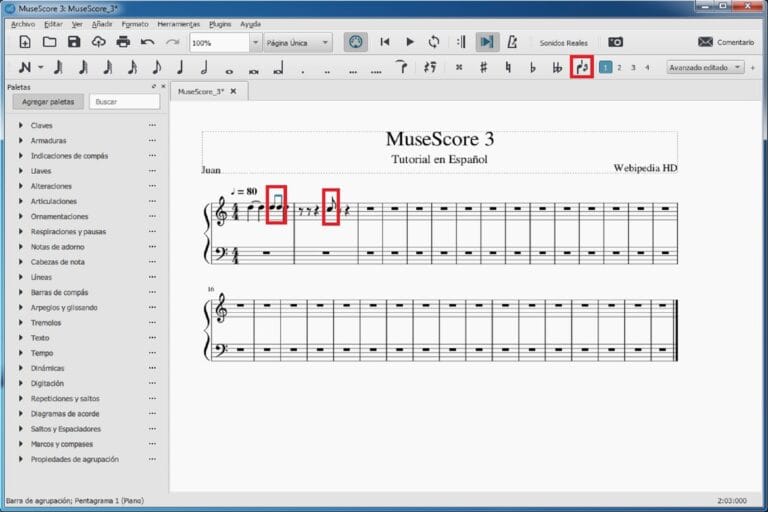Click the Buscar palette search field
Screen dimensions: 768x512
[x=124, y=102]
